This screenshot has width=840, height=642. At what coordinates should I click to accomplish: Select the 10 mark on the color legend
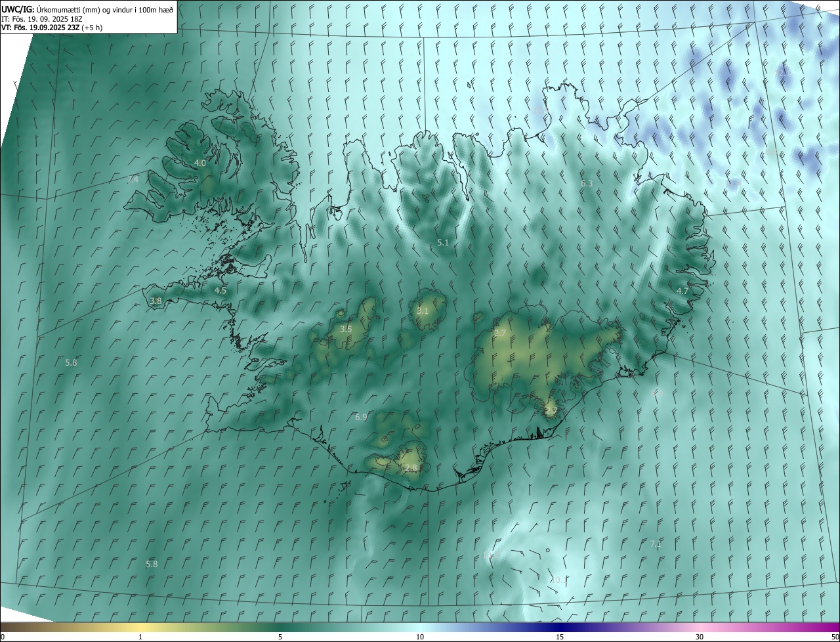click(420, 637)
